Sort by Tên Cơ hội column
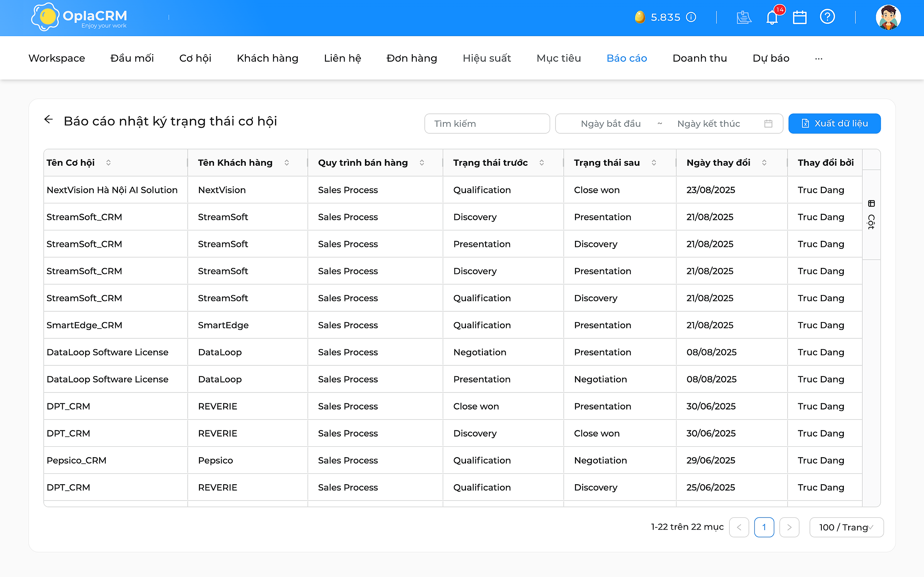Image resolution: width=924 pixels, height=577 pixels. click(108, 162)
